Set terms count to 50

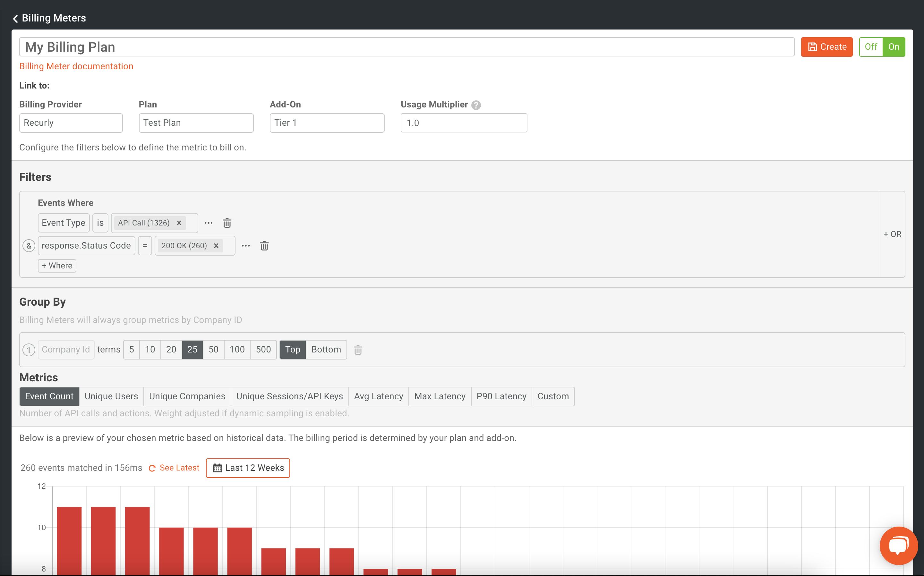tap(213, 350)
